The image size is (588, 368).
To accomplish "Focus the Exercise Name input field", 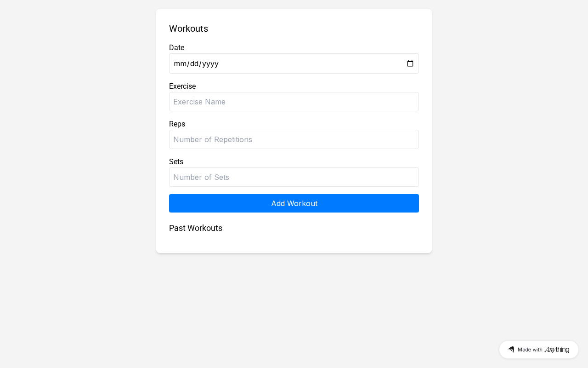I will (x=294, y=102).
